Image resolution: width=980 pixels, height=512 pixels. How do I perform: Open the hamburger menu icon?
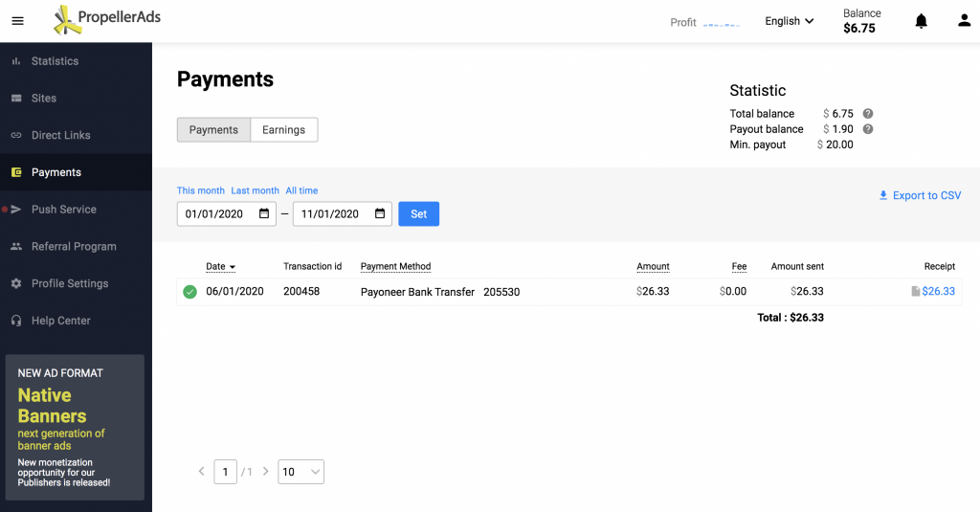[x=17, y=21]
